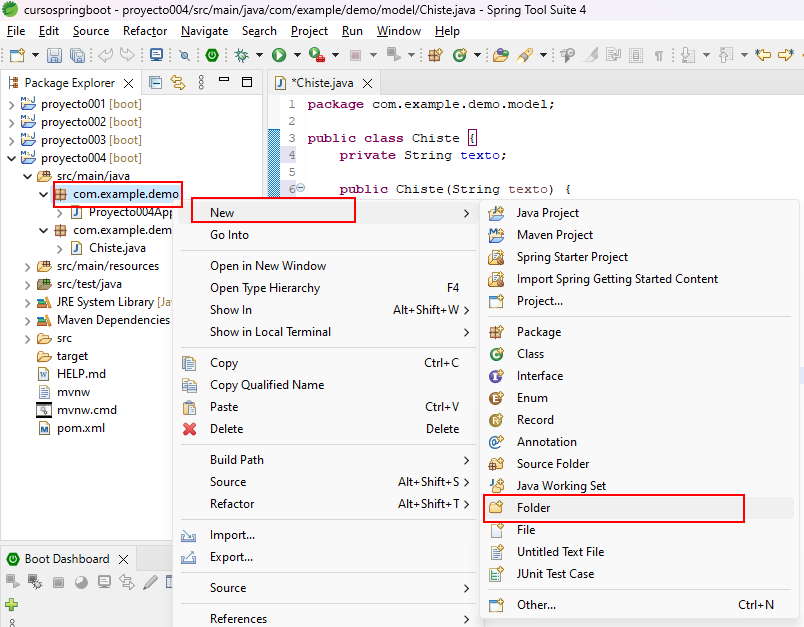The image size is (804, 627).
Task: Select JUnit Test Case in the New submenu
Action: click(x=640, y=574)
